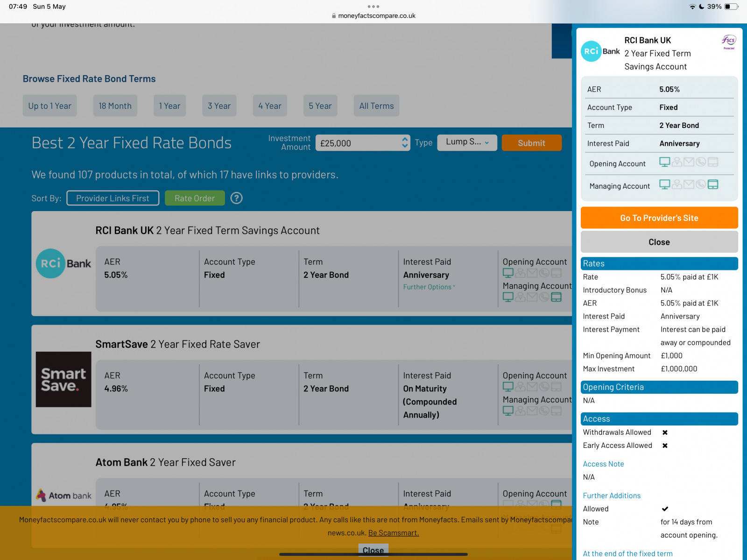Click the branch icon in panel Managing Account row
The image size is (747, 560).
tap(677, 184)
